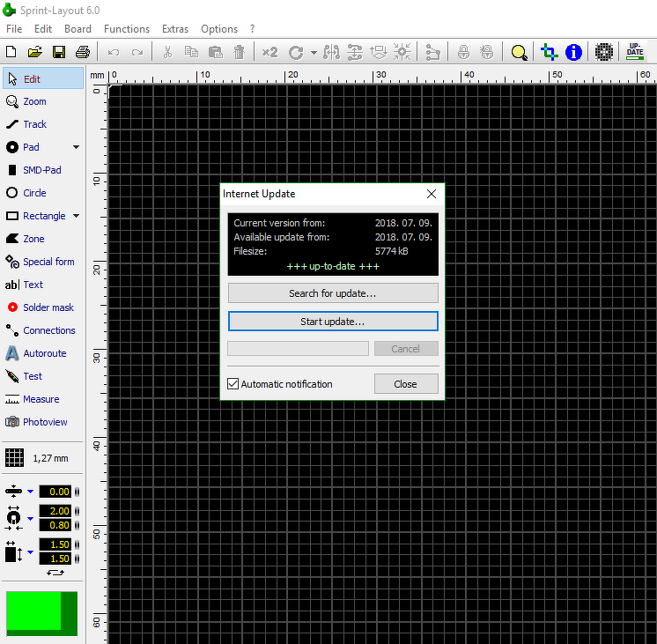Close Internet Update dialog with X
Image resolution: width=657 pixels, height=644 pixels.
(x=432, y=194)
